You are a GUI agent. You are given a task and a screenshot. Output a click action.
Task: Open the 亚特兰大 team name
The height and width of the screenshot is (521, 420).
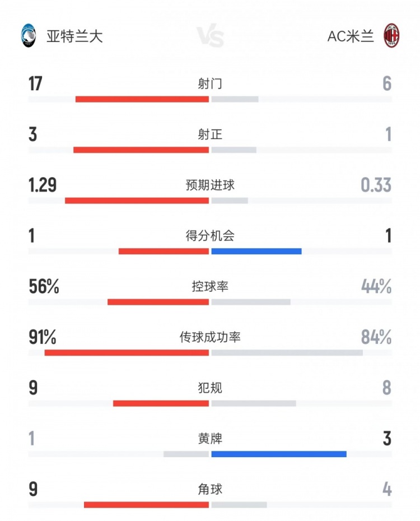74,36
